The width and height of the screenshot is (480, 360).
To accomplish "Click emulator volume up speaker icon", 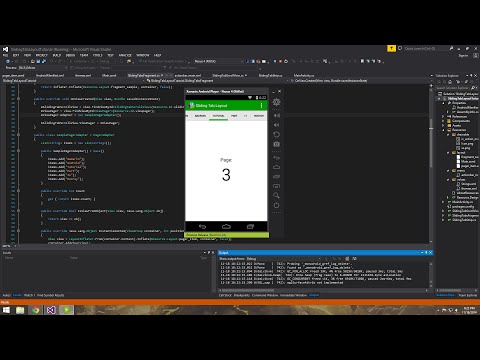I will click(x=277, y=115).
